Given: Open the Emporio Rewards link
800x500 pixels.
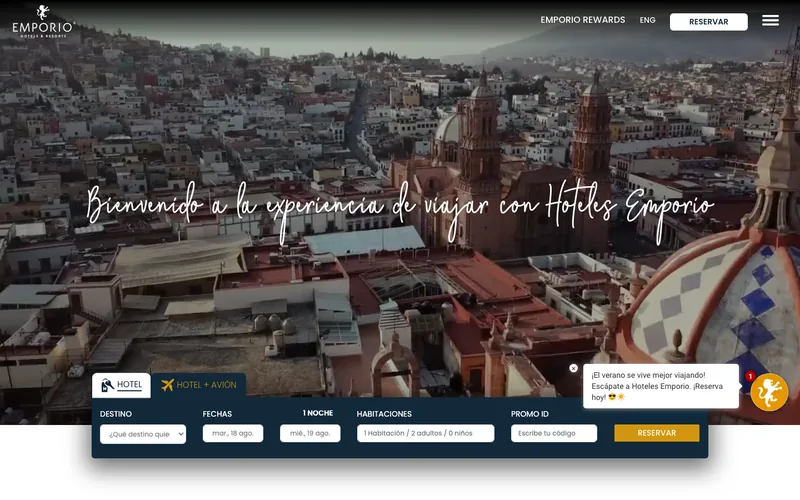Looking at the screenshot, I should [x=583, y=20].
